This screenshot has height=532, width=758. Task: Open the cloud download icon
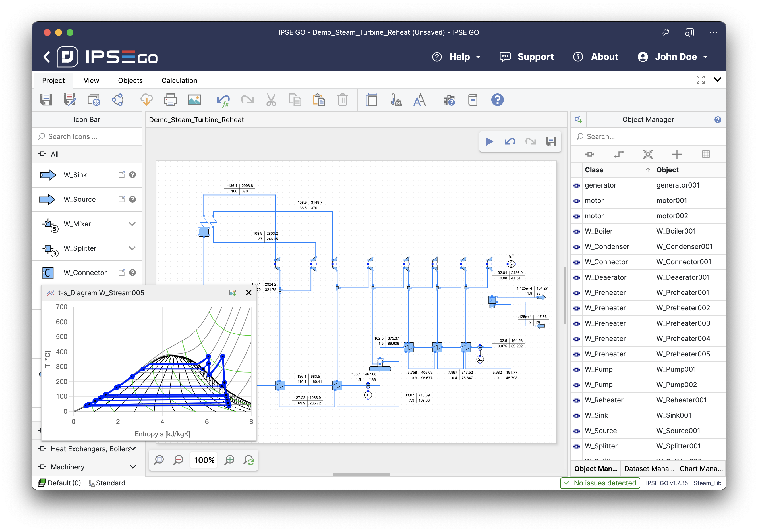click(x=146, y=100)
